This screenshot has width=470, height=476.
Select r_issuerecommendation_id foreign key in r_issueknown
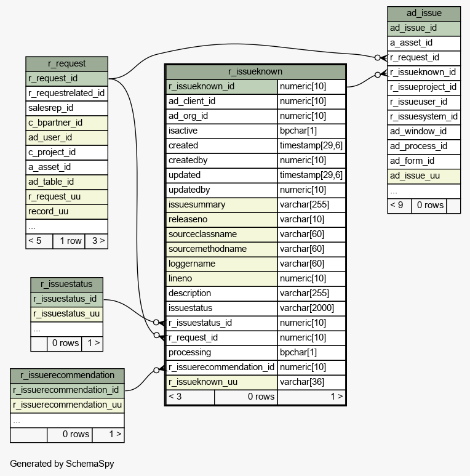click(221, 368)
